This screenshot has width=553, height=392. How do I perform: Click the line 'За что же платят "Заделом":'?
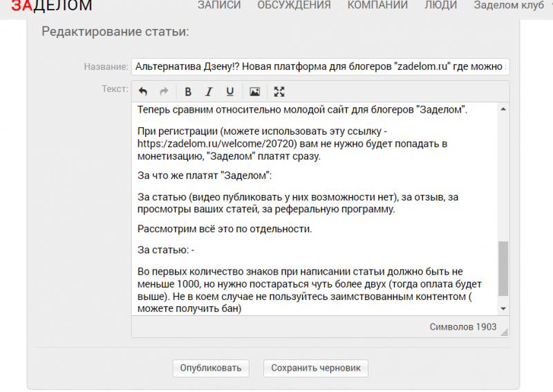205,176
